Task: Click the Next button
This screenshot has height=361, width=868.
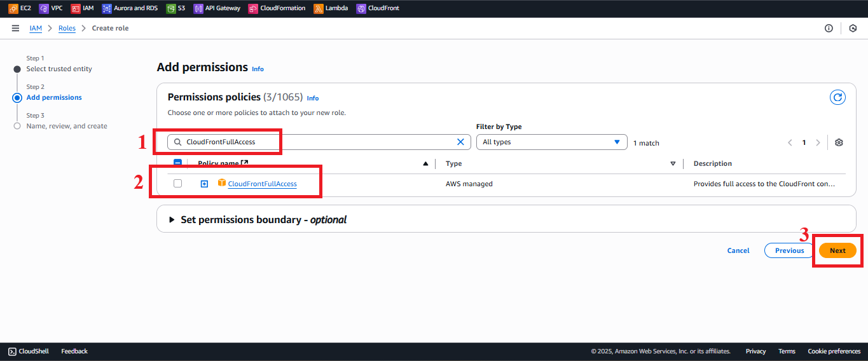Action: pos(837,250)
